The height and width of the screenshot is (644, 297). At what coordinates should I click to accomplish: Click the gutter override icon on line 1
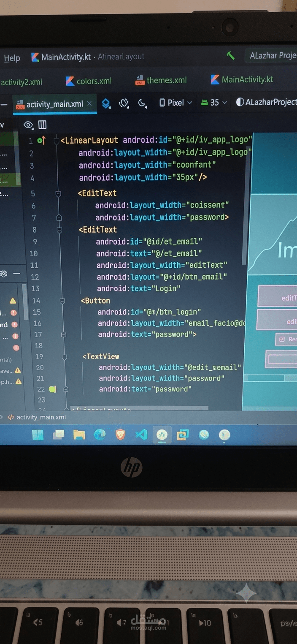(x=41, y=141)
